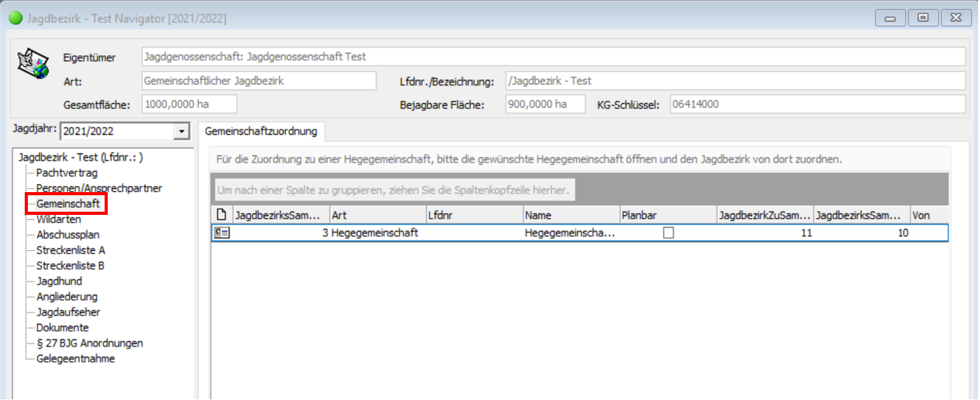Open Abschussplan in the tree
980x400 pixels.
[68, 235]
